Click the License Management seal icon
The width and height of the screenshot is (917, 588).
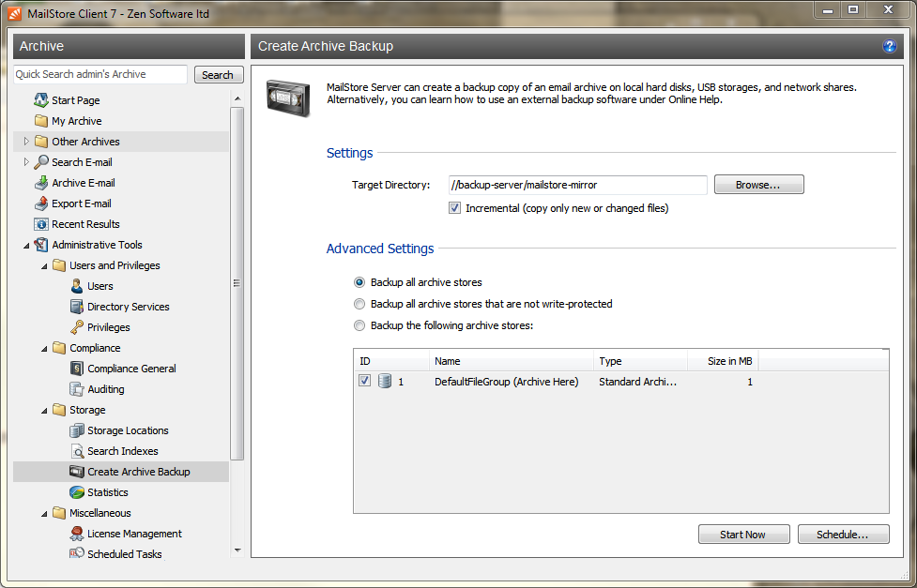pyautogui.click(x=77, y=534)
